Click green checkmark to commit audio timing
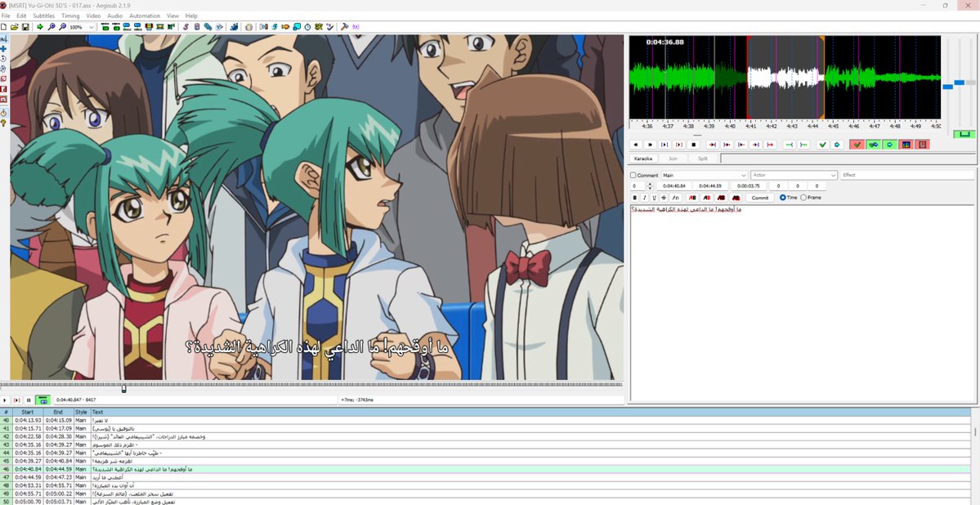Image resolution: width=980 pixels, height=505 pixels. coord(822,145)
